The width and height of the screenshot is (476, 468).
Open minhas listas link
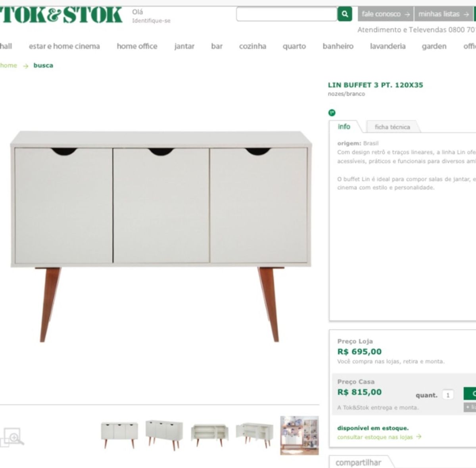click(x=443, y=14)
